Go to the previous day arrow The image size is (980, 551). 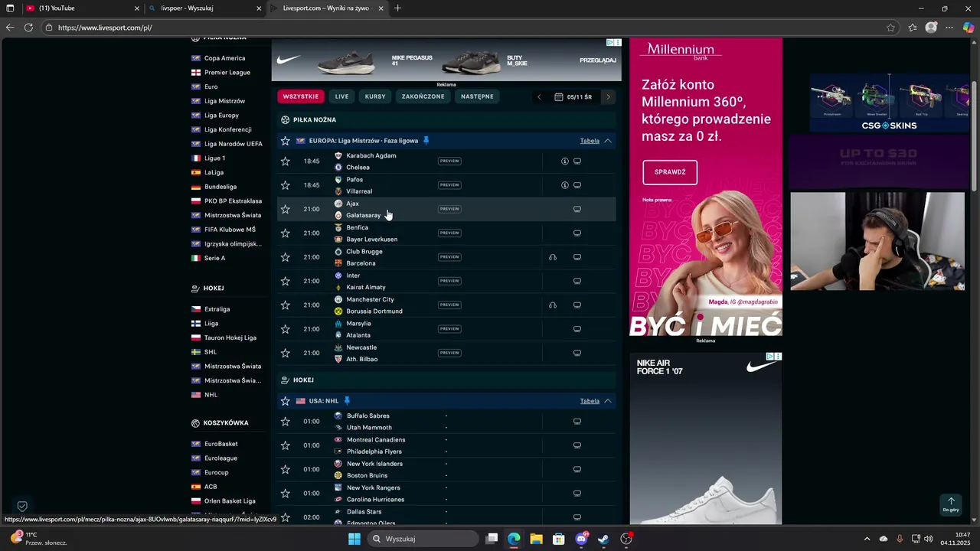(539, 97)
